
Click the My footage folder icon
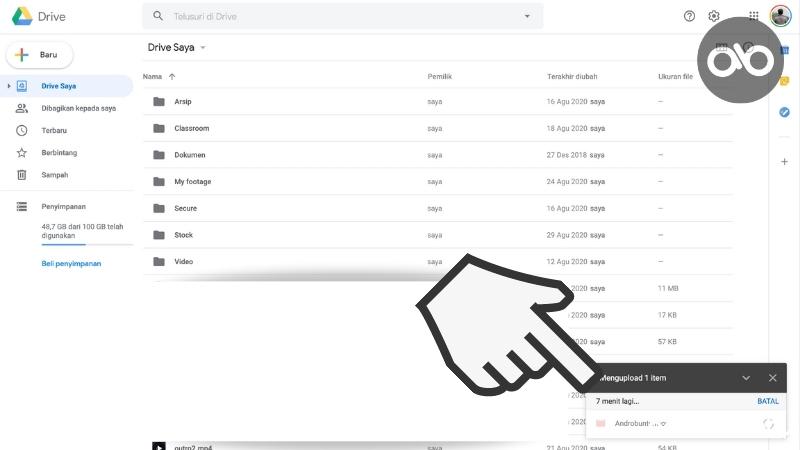click(159, 181)
